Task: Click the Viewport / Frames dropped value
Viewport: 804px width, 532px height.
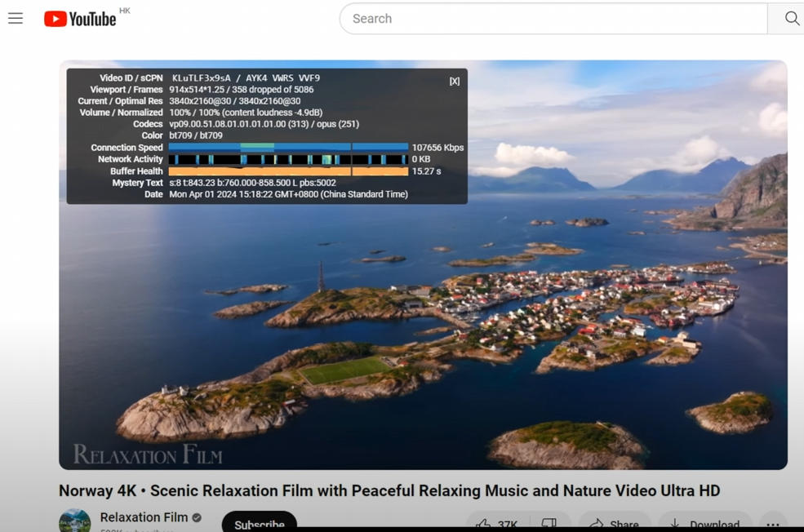Action: [x=241, y=89]
